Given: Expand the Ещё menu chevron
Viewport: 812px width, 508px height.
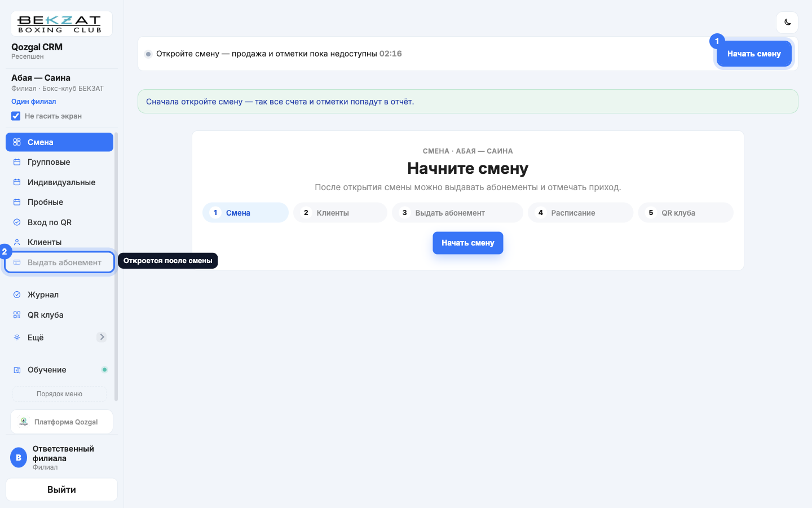Looking at the screenshot, I should point(101,337).
